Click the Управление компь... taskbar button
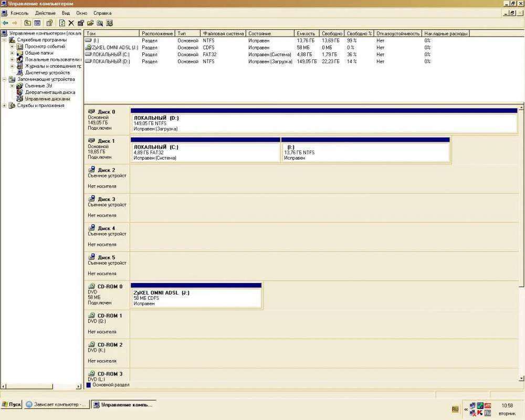Screen dimensions: 525x420 tap(123, 405)
